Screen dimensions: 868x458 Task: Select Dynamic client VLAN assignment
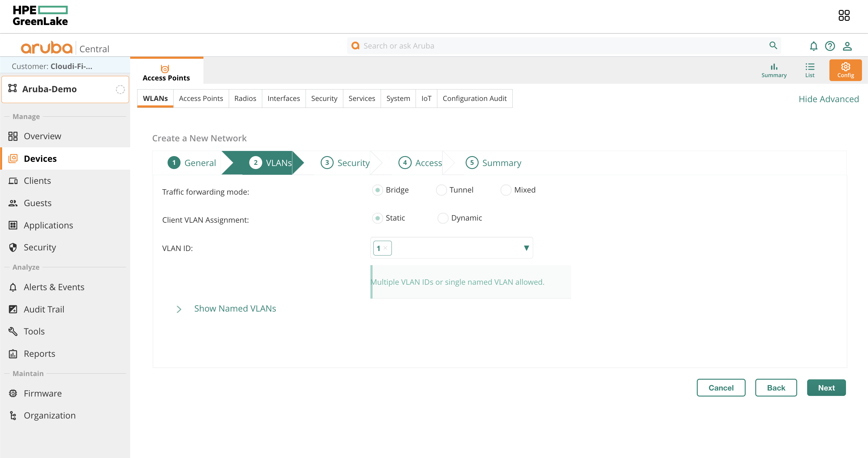point(442,218)
